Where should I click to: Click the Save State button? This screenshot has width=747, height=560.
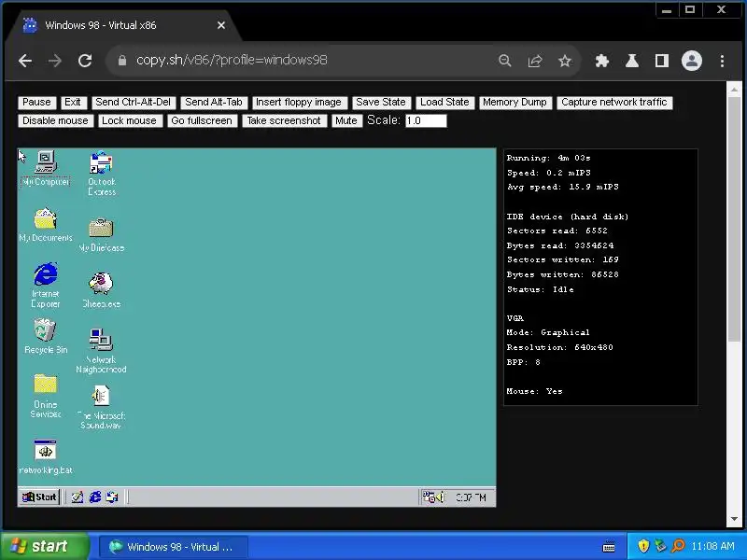(381, 103)
